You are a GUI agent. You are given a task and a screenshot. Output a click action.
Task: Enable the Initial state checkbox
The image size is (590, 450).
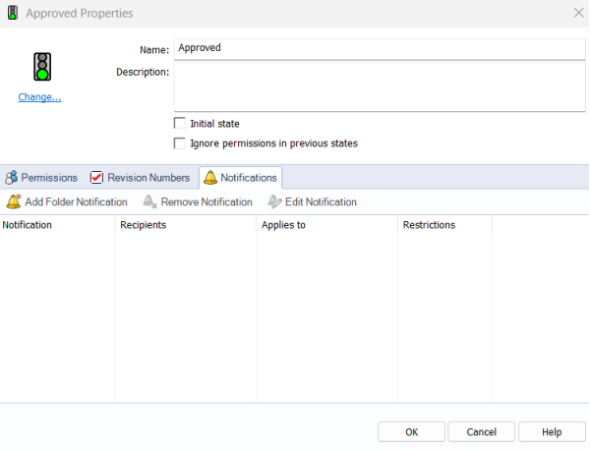pyautogui.click(x=179, y=123)
